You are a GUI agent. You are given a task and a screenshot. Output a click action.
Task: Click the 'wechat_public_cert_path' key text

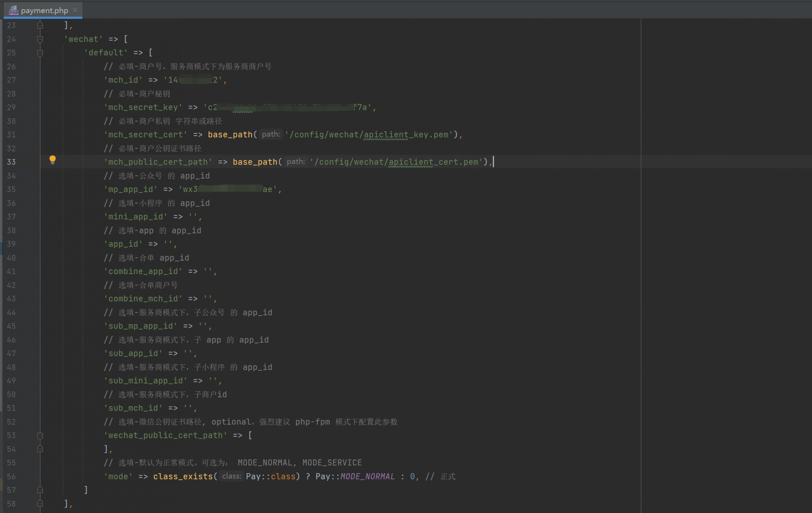[166, 435]
